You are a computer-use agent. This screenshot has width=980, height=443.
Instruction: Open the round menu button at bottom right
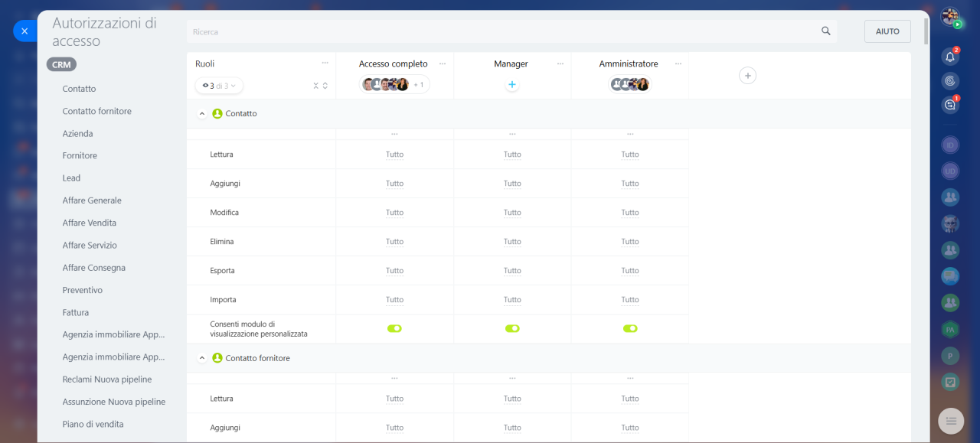pos(951,420)
